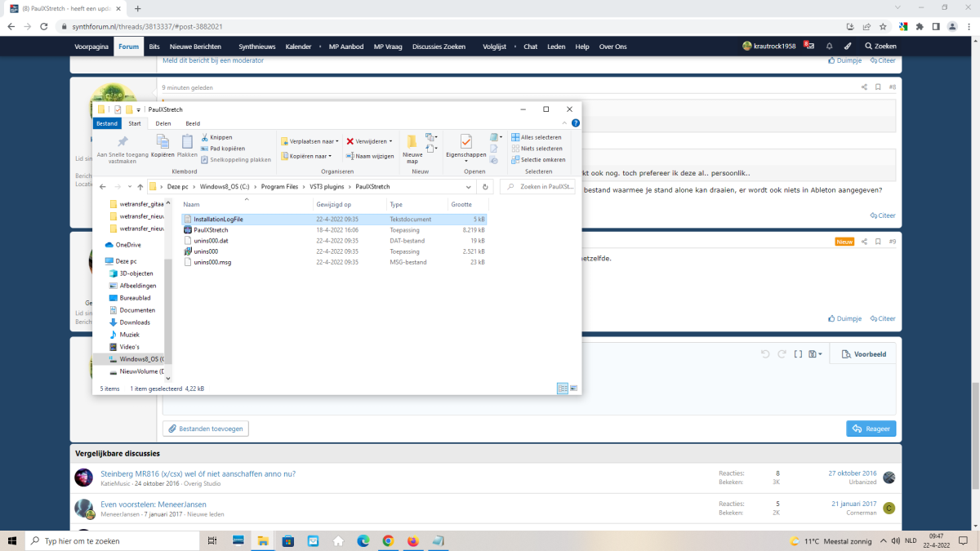Click Pad kopiëren in ribbon

222,149
